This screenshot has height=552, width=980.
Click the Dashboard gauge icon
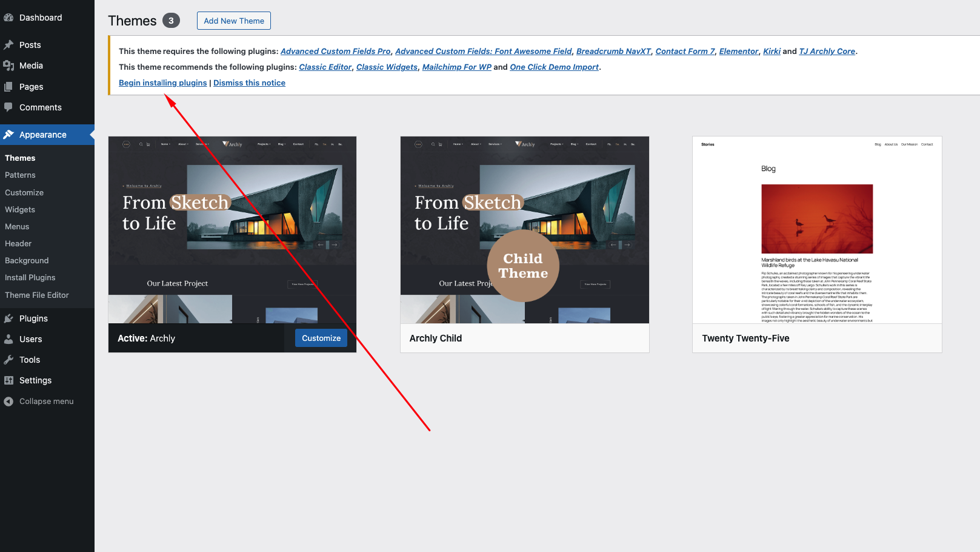tap(8, 18)
